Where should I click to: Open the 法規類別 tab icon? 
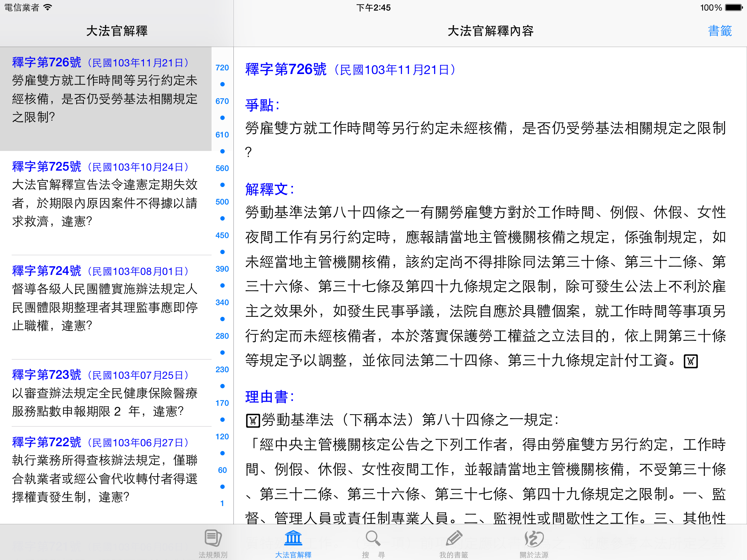pos(213,539)
